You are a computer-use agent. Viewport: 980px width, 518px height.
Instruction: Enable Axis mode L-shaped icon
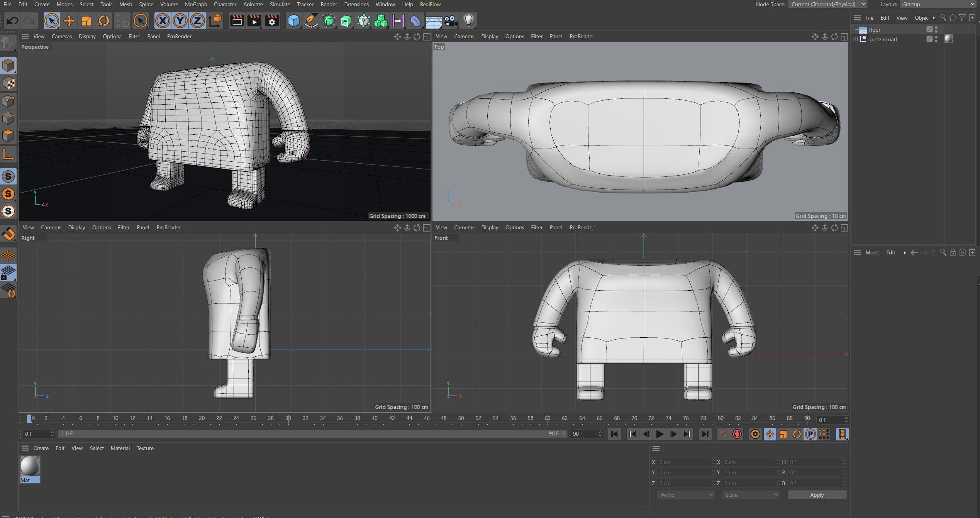tap(8, 154)
